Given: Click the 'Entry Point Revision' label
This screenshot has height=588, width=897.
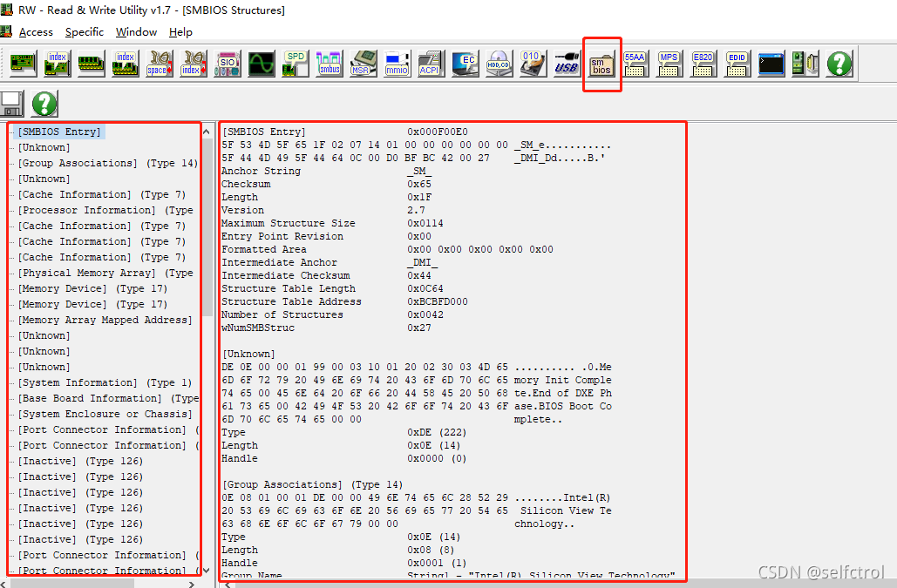Looking at the screenshot, I should pos(282,237).
